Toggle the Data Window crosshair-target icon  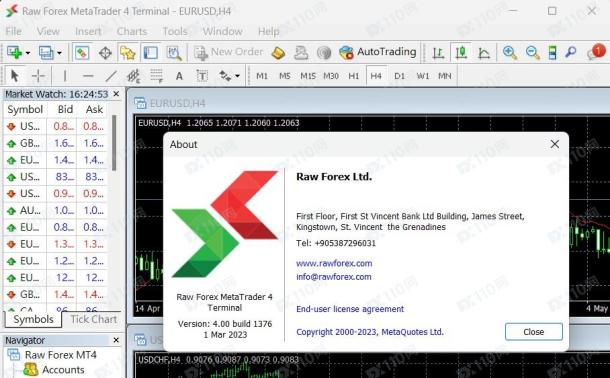pos(105,52)
